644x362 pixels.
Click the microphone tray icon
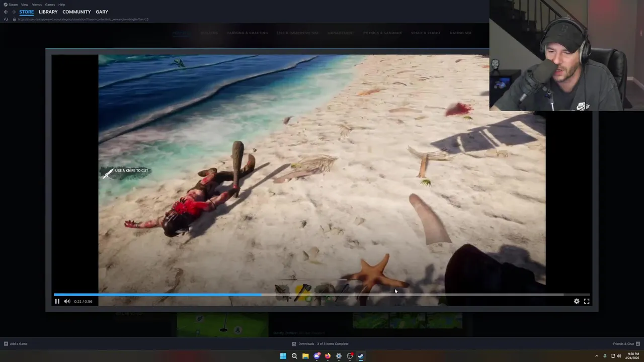[605, 356]
